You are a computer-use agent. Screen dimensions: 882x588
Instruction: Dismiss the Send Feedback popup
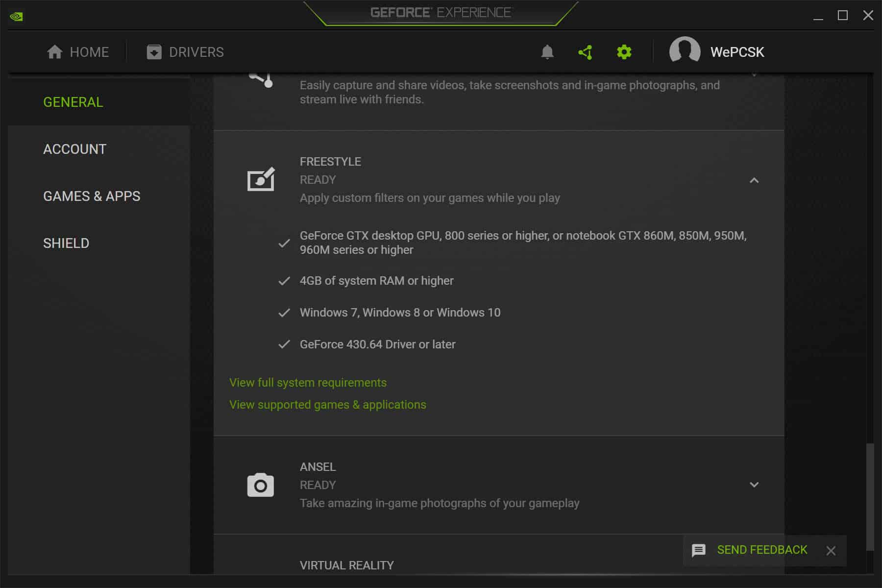831,551
